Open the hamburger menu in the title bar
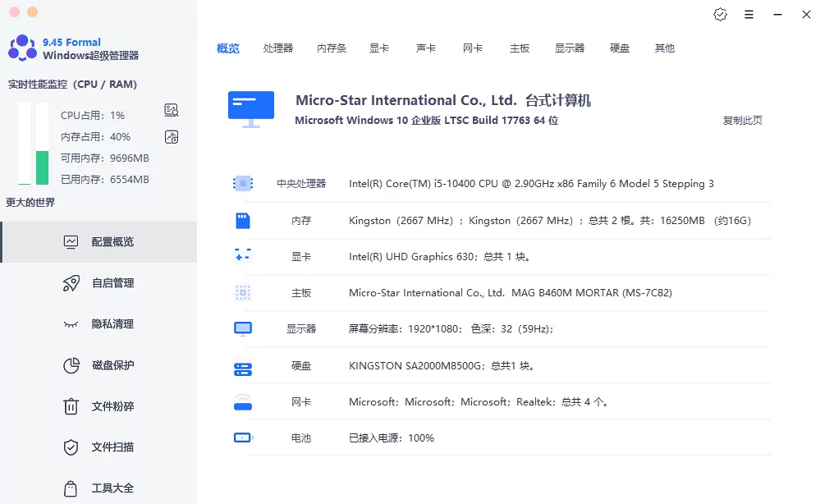Image resolution: width=820 pixels, height=504 pixels. [x=749, y=14]
